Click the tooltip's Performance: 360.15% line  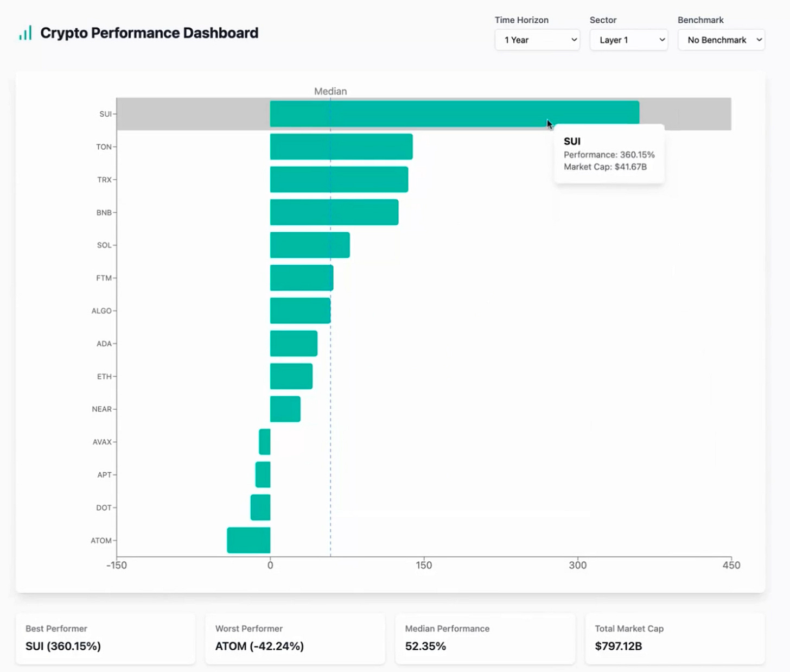coord(609,155)
